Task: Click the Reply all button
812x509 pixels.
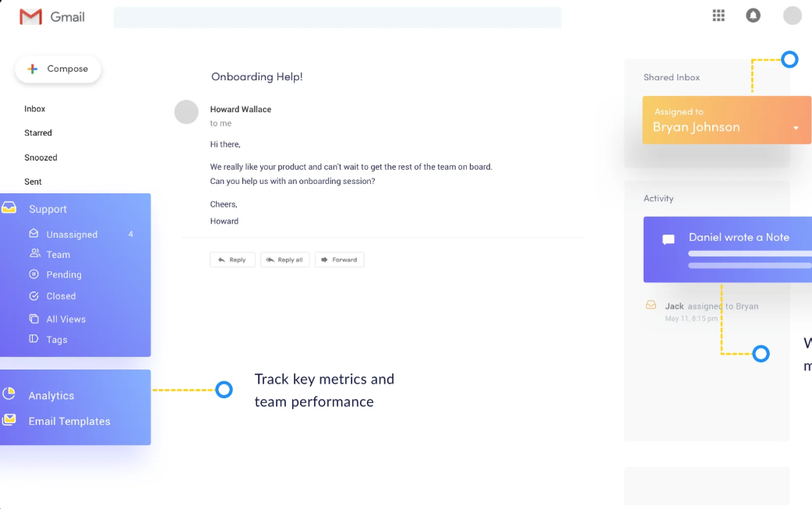Action: click(x=284, y=260)
